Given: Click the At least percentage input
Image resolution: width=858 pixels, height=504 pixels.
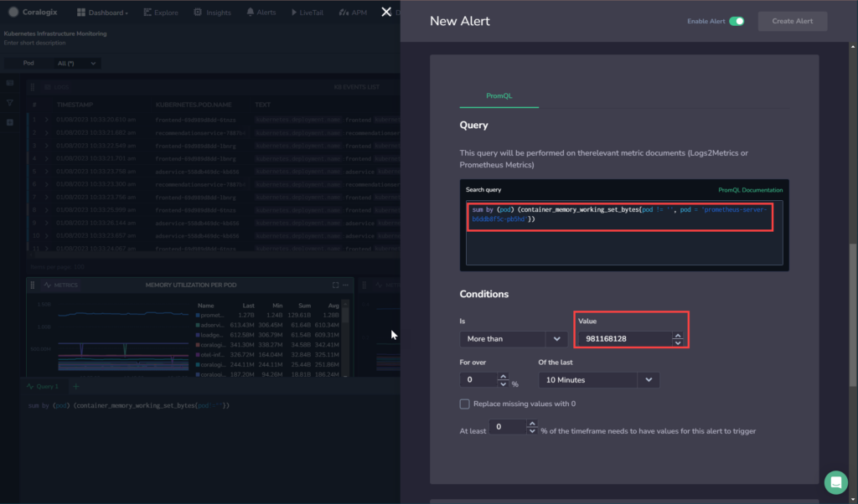Looking at the screenshot, I should pos(508,427).
